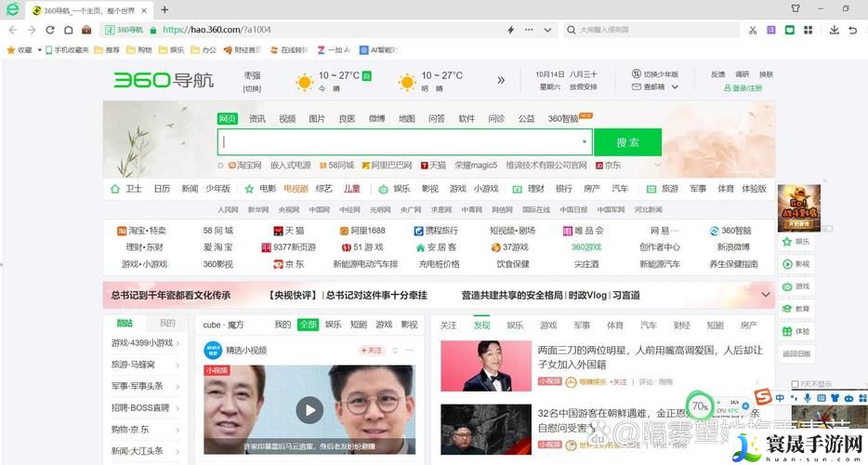Image resolution: width=868 pixels, height=465 pixels.
Task: Open the address bar three-dot menu
Action: (x=529, y=30)
